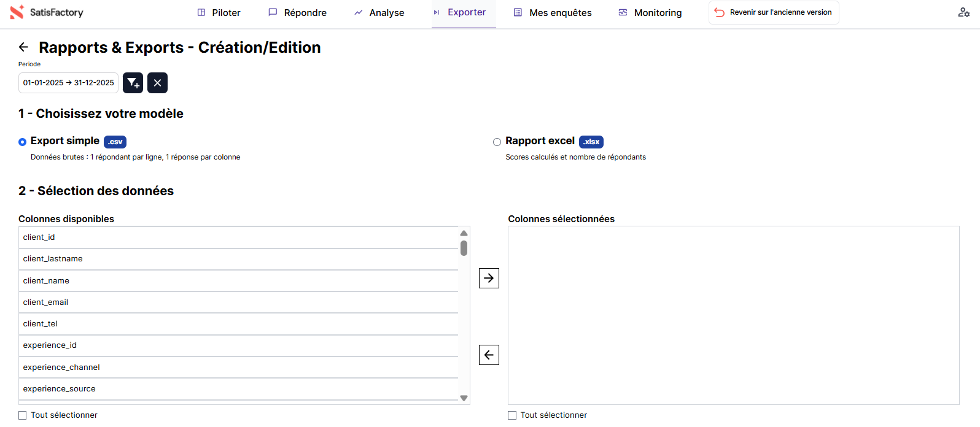Image resolution: width=980 pixels, height=427 pixels.
Task: Select client_email in available columns
Action: (x=46, y=302)
